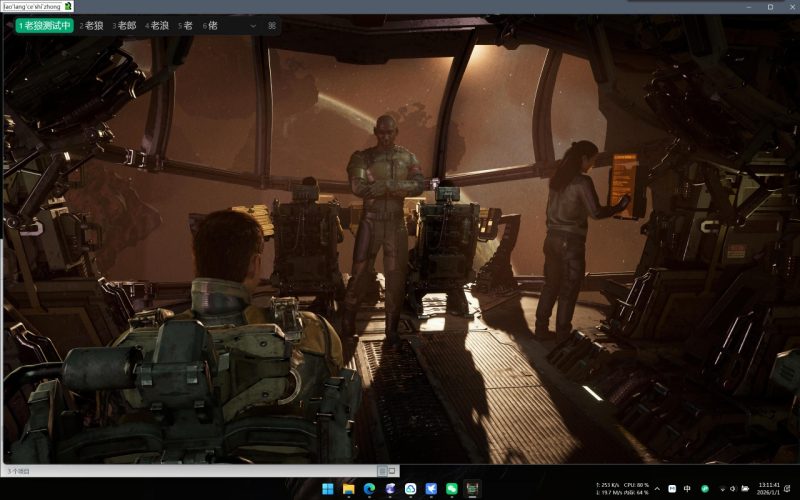Choose candidate 2 老狼
This screenshot has width=800, height=500.
(92, 26)
